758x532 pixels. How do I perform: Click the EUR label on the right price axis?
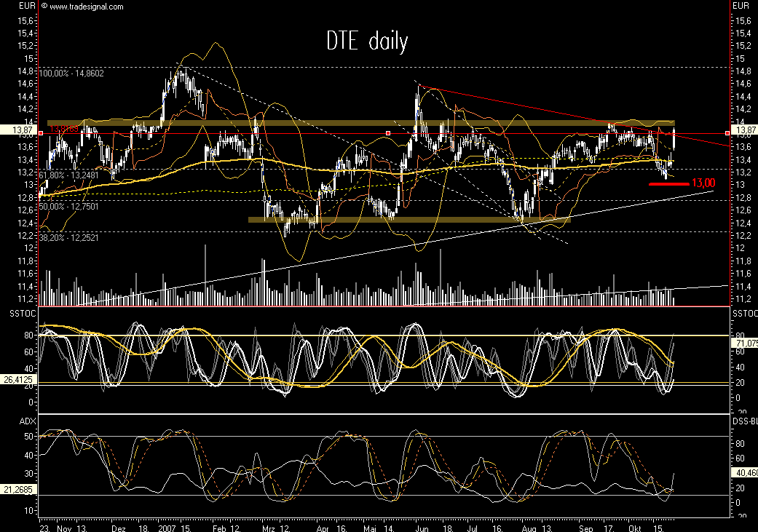(739, 6)
